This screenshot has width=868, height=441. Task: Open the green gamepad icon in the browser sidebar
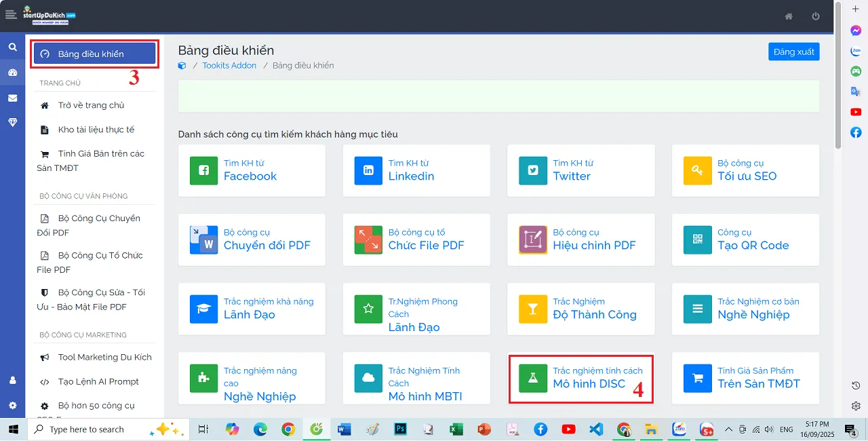click(856, 71)
